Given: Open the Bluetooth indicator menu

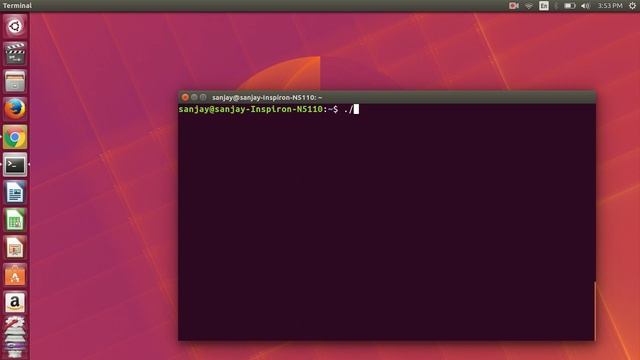Looking at the screenshot, I should pyautogui.click(x=556, y=6).
